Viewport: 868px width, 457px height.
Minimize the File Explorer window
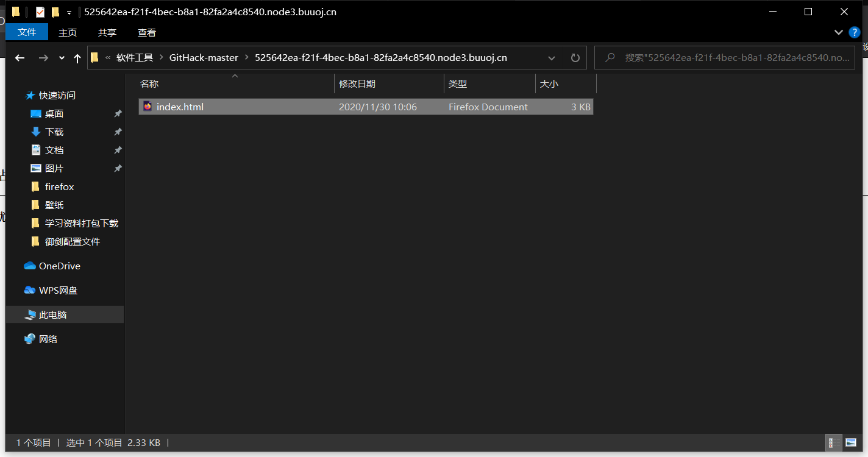(x=773, y=12)
